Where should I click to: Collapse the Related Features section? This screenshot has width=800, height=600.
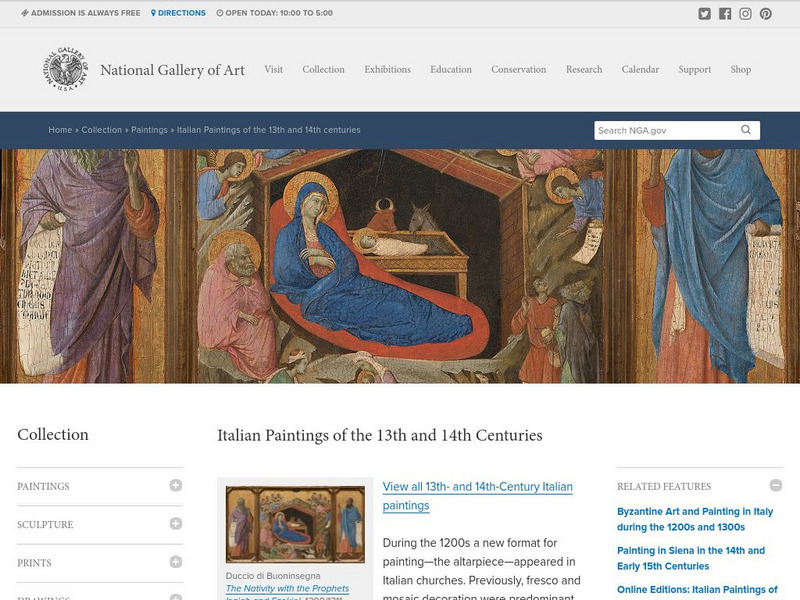tap(776, 485)
